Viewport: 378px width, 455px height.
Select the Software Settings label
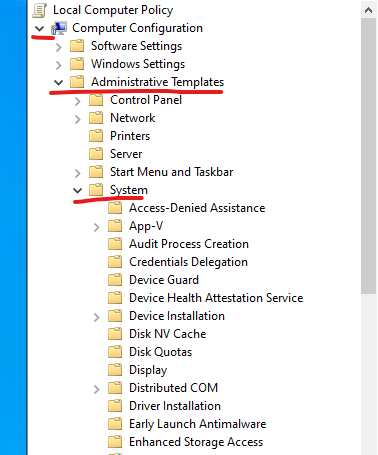point(136,46)
